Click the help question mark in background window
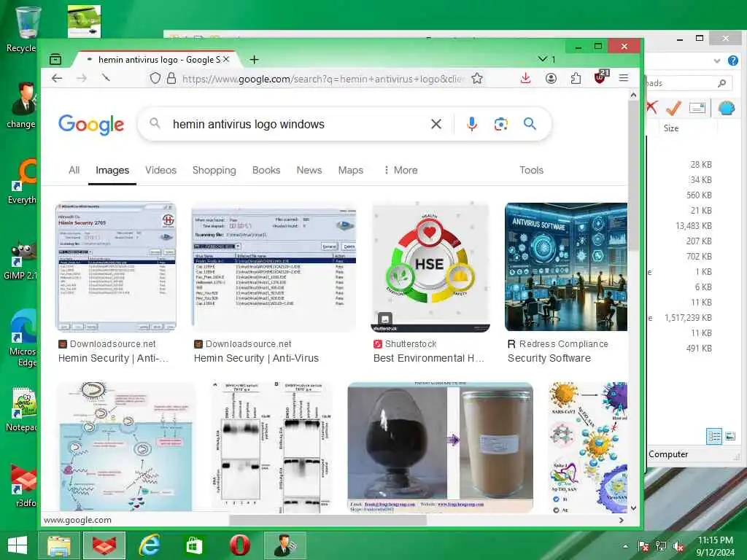Screen dimensions: 747x560 coord(732,61)
